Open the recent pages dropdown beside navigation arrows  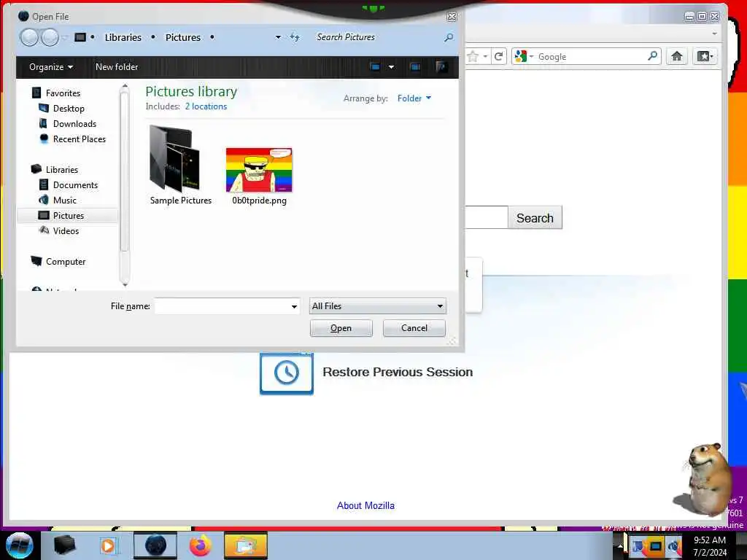(65, 37)
